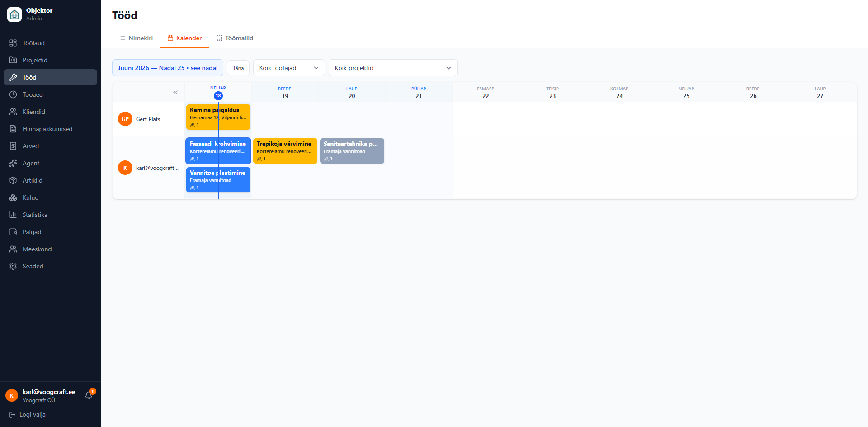
Task: Select the Kalender tab
Action: 184,38
